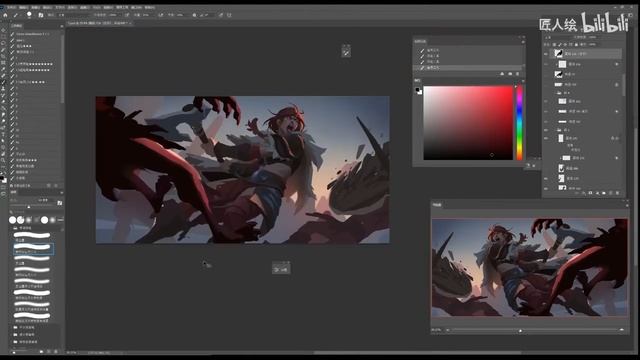Image resolution: width=640 pixels, height=360 pixels.
Task: Click the rainbow hue slider strip
Action: [520, 122]
